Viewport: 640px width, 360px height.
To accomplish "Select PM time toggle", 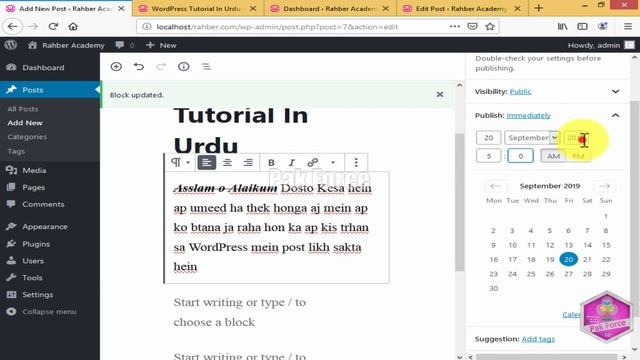I will pyautogui.click(x=578, y=156).
